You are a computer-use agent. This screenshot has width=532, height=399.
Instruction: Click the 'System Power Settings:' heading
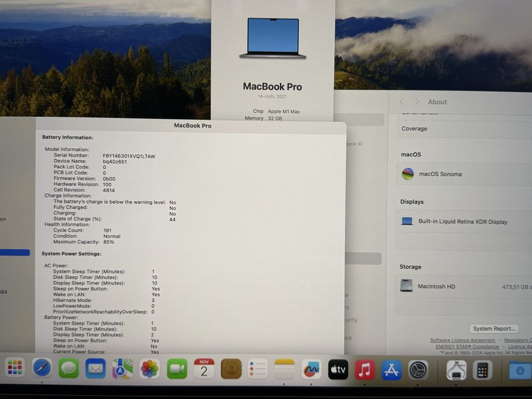point(71,254)
